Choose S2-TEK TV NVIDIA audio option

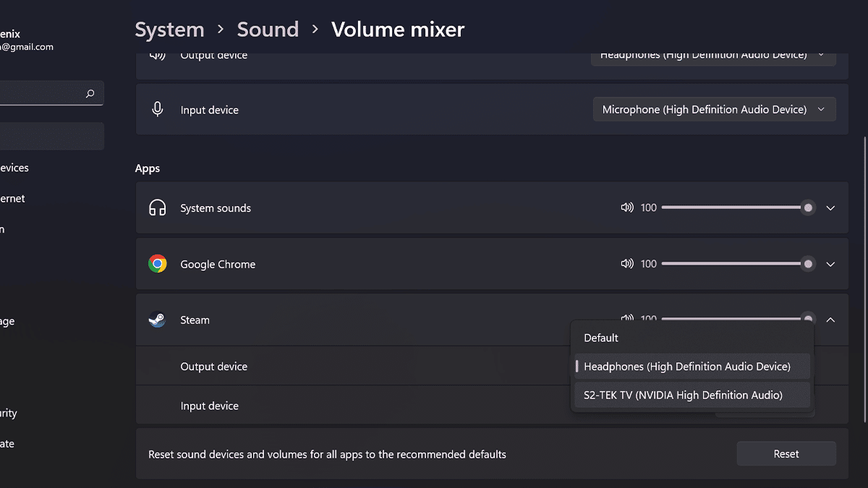tap(683, 395)
